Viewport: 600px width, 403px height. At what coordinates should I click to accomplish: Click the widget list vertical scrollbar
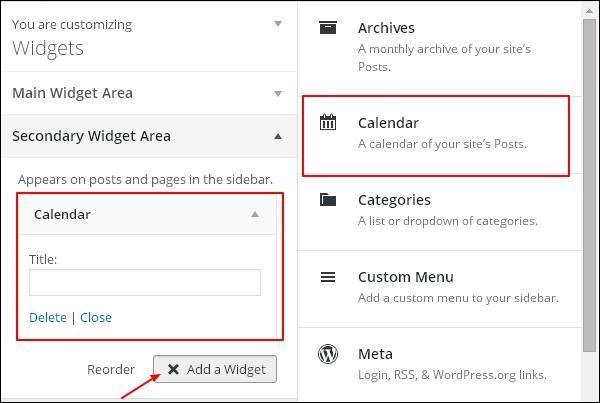point(590,200)
